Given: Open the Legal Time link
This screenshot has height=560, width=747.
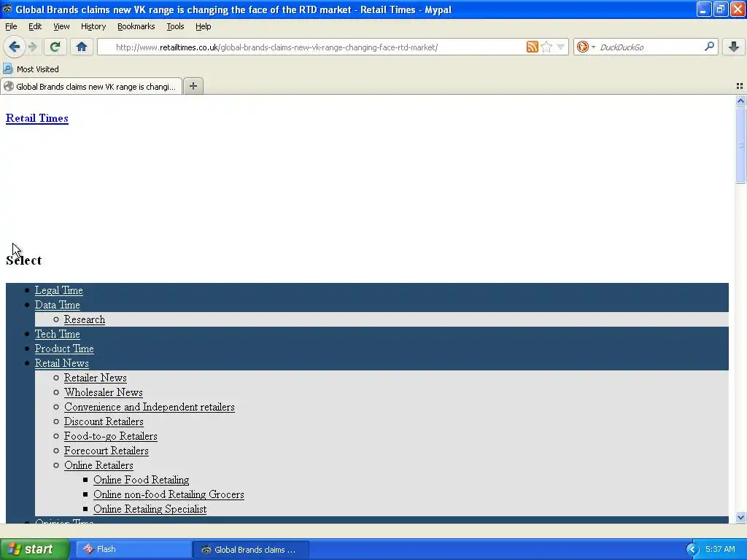Looking at the screenshot, I should 58,290.
